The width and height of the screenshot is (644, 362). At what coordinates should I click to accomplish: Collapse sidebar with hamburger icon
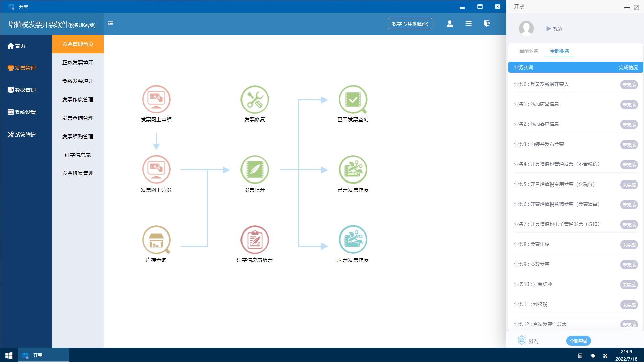[110, 23]
